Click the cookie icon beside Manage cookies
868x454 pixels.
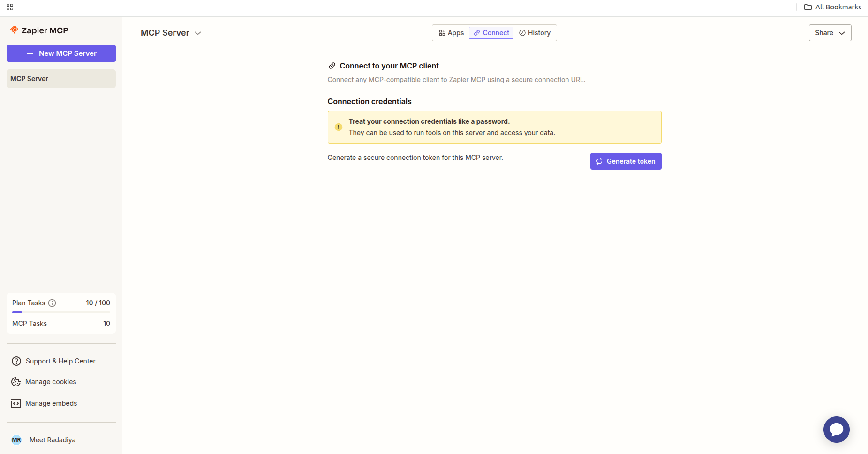pos(16,382)
